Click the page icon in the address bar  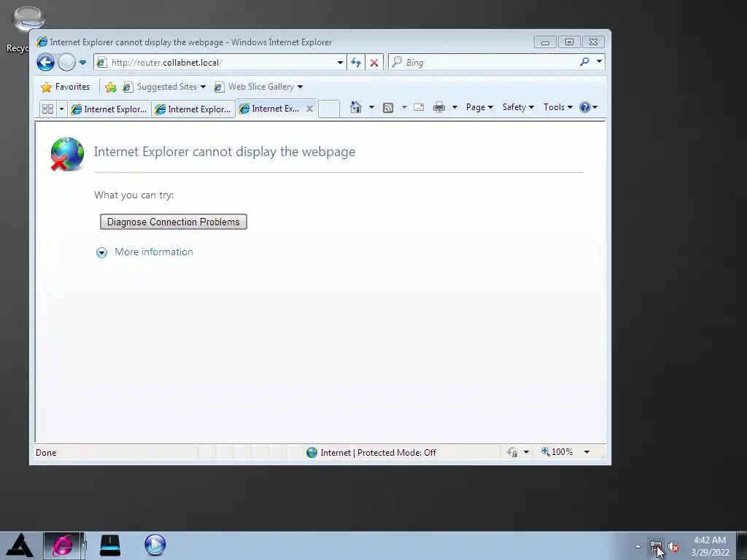coord(101,63)
